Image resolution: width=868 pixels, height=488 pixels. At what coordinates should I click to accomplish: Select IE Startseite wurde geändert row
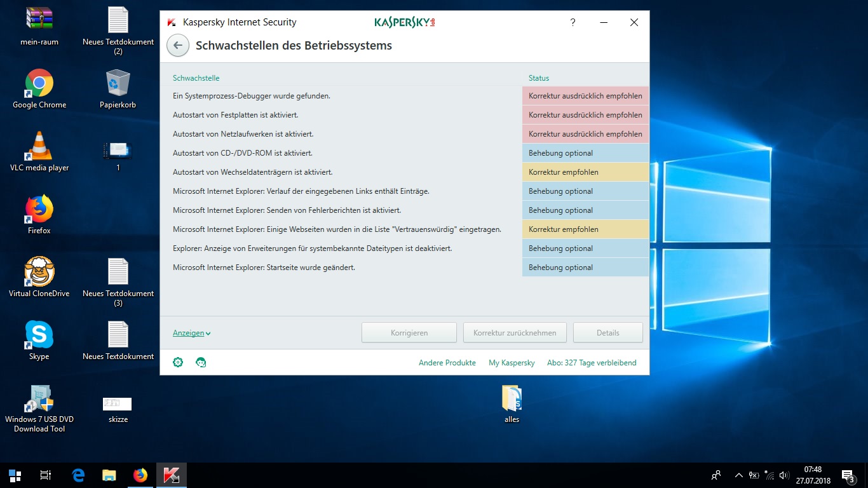(405, 268)
